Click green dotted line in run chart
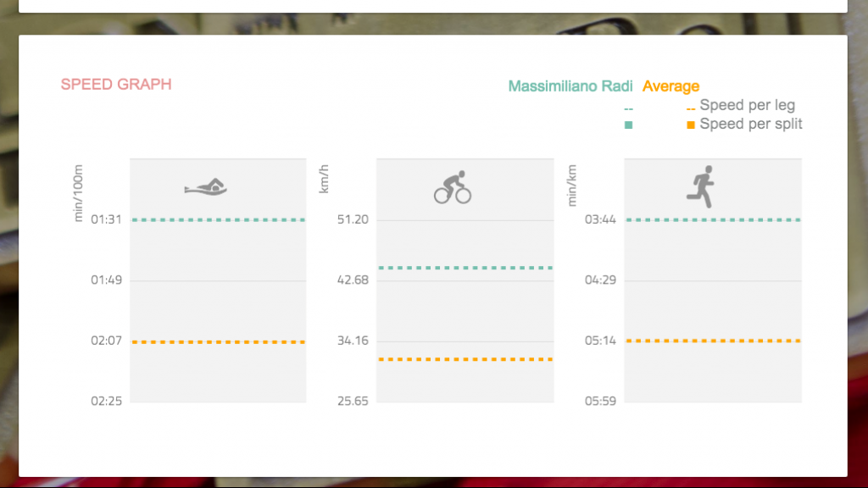Screen dimensions: 868x488 (x=713, y=220)
